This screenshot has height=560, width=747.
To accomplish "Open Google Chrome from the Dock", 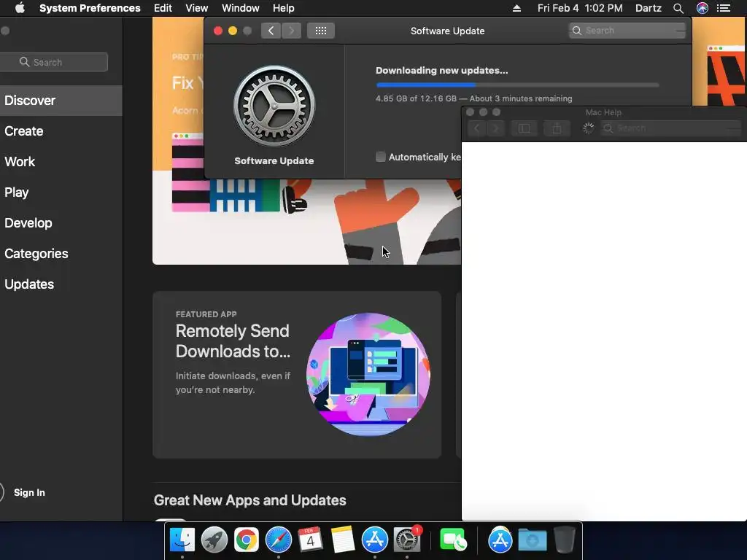I will pos(246,540).
